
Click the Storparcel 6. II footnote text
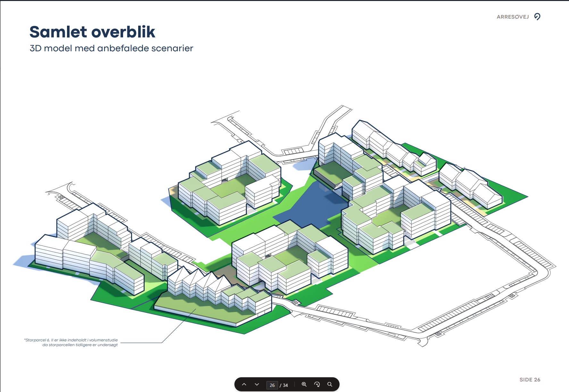pos(71,342)
